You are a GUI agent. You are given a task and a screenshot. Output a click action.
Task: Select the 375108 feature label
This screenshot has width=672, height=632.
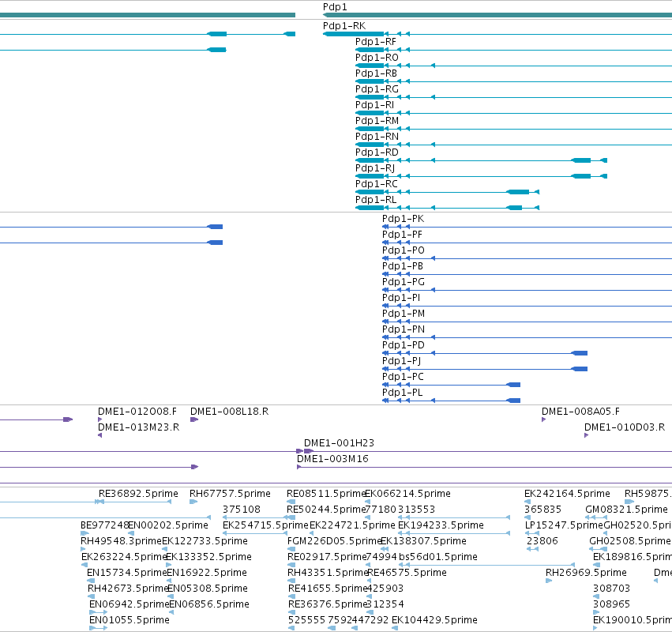pyautogui.click(x=242, y=510)
